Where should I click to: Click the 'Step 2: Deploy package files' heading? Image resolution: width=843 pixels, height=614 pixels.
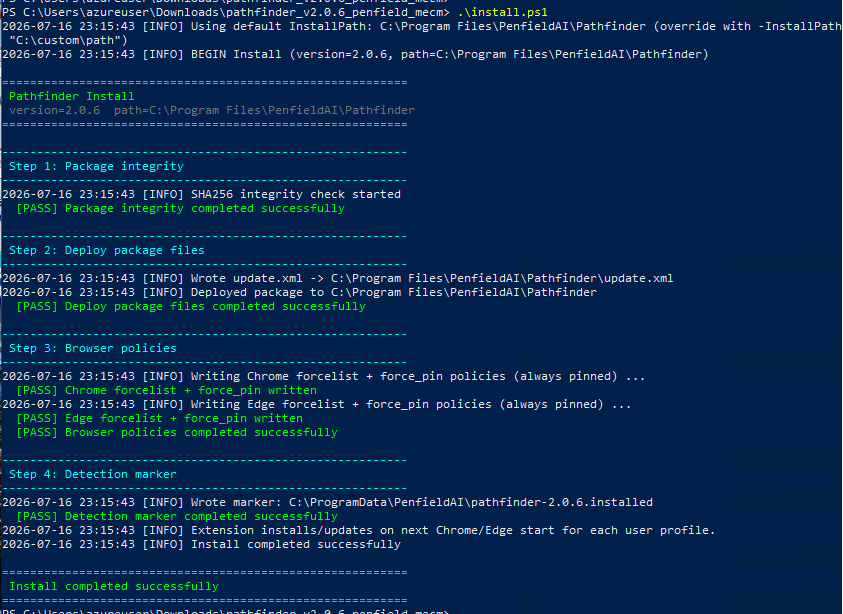click(x=106, y=250)
